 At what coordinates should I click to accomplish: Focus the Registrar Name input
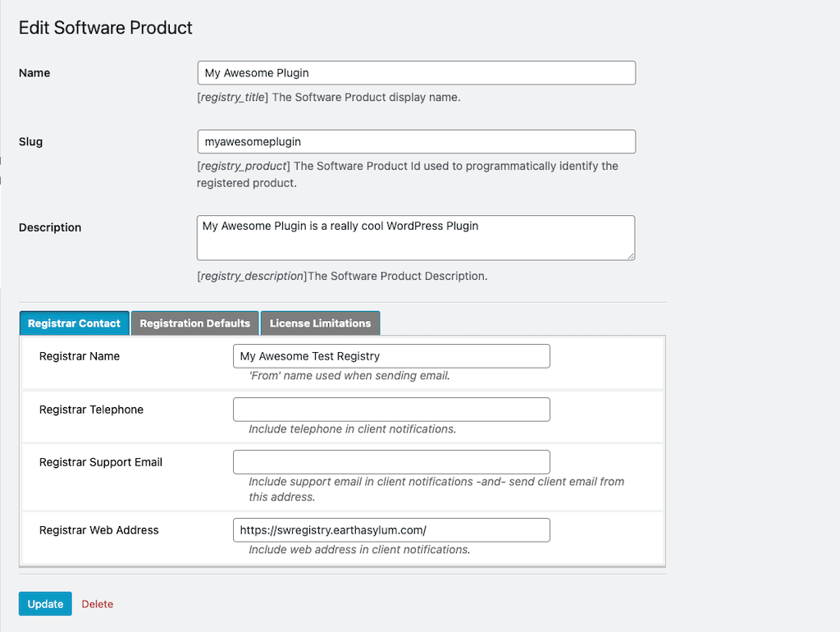[x=391, y=356]
